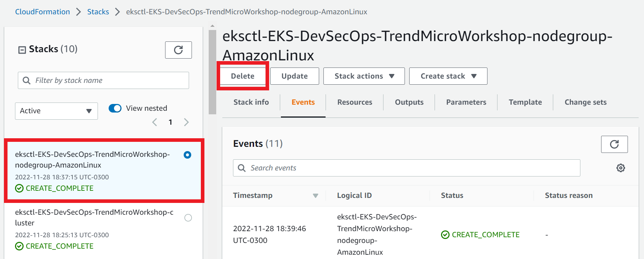This screenshot has height=259, width=644.
Task: Click CREATE_COMPLETE status in events table
Action: [480, 235]
